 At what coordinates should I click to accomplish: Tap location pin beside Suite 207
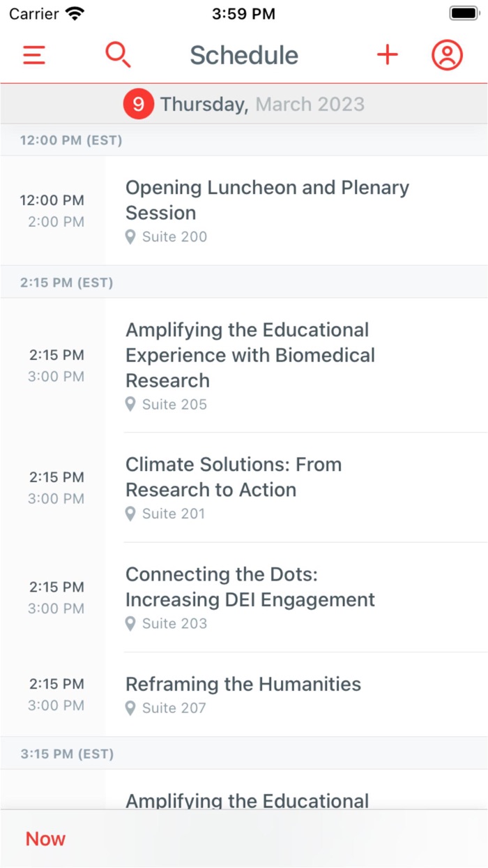point(130,709)
